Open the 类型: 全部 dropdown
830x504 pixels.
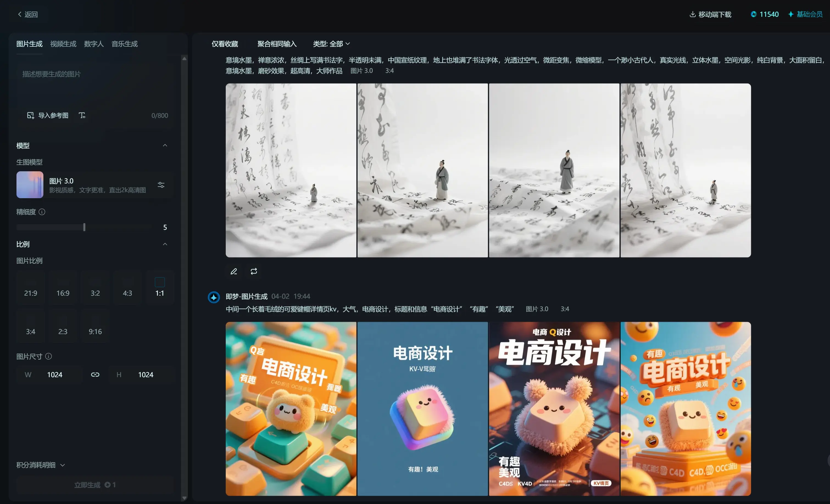(x=331, y=44)
